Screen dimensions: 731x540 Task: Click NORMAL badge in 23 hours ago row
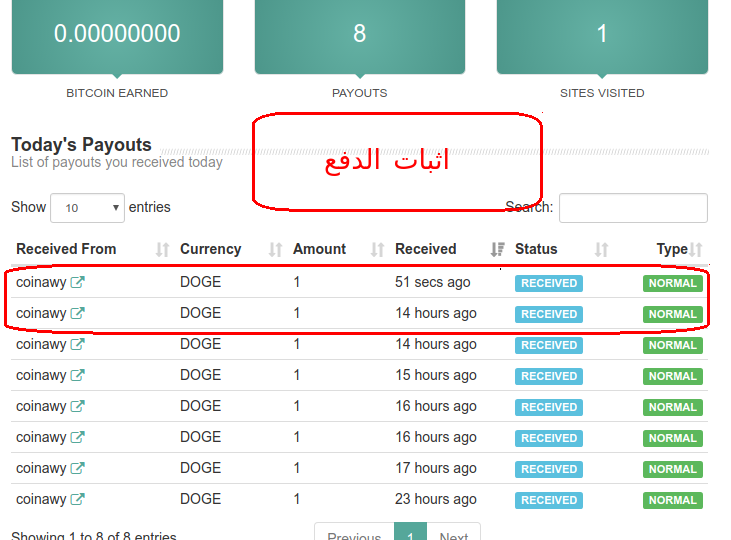click(673, 500)
